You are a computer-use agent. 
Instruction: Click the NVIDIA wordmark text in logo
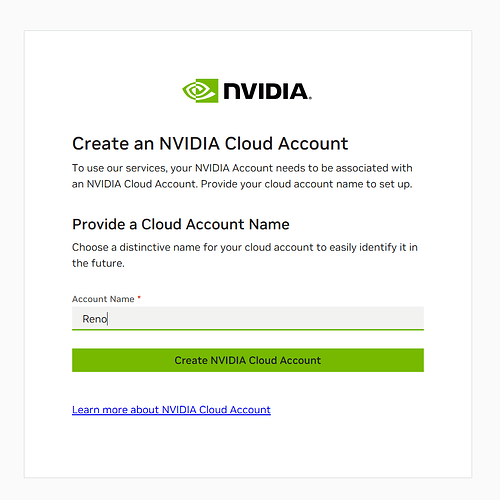(x=267, y=91)
